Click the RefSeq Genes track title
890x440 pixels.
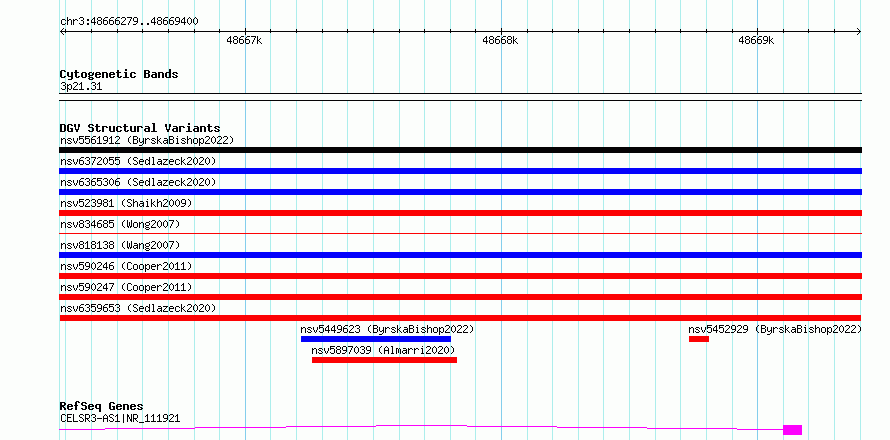coord(101,407)
